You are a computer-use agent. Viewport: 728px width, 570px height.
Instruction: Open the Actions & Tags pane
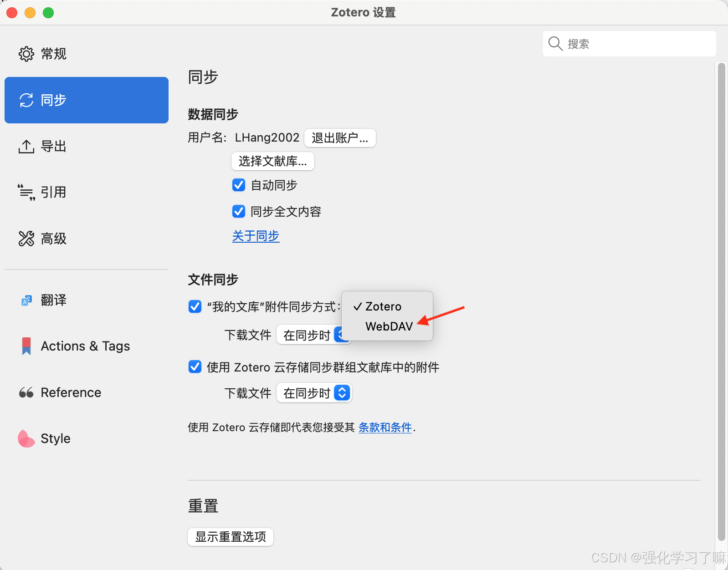click(x=87, y=346)
